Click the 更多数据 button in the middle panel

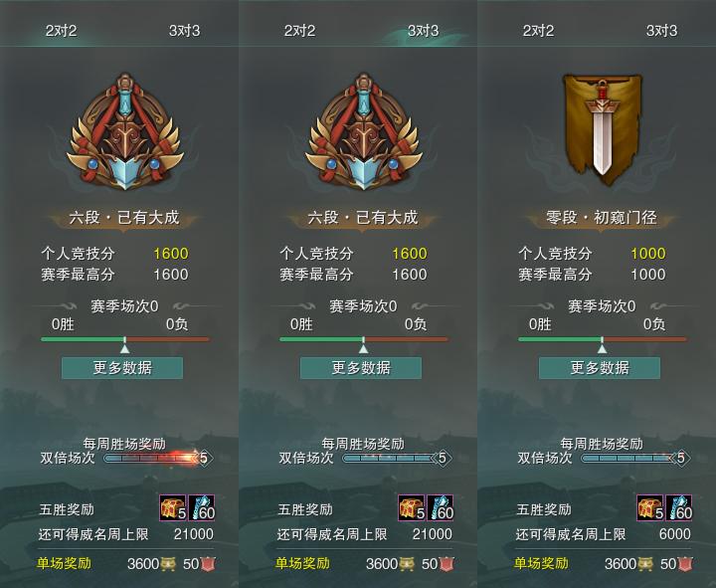pyautogui.click(x=361, y=368)
